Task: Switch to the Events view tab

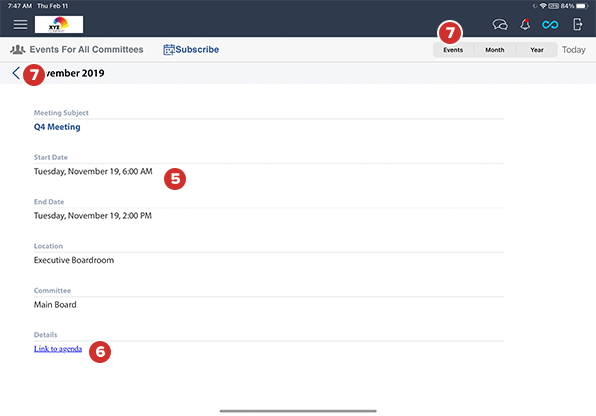Action: click(453, 50)
